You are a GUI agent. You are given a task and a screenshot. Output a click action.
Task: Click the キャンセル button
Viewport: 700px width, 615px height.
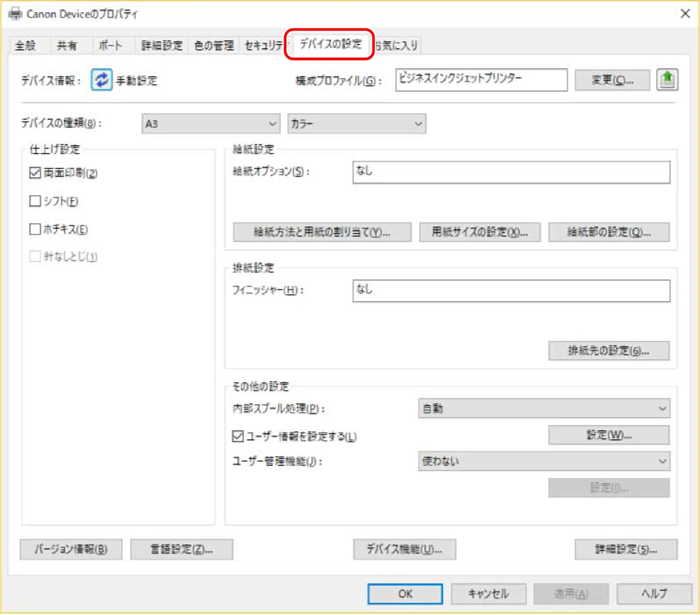(x=488, y=594)
